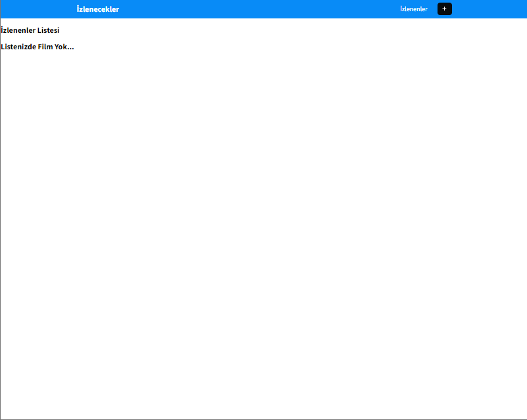Click the İzlenenler Listesi heading

point(30,30)
